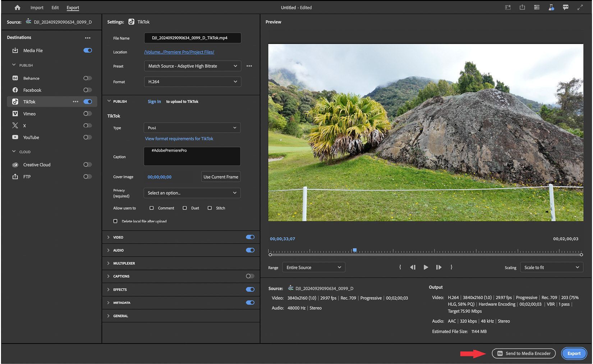Click the playhead on preview timeline
Screen dimensions: 593x364
pyautogui.click(x=354, y=250)
